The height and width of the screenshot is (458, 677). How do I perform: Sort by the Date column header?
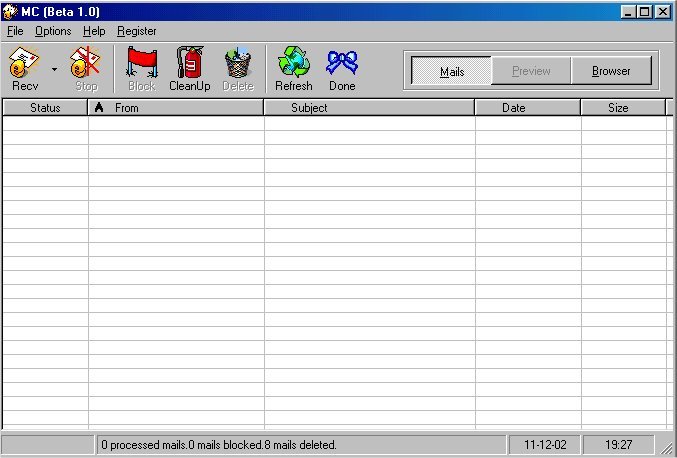pyautogui.click(x=528, y=107)
